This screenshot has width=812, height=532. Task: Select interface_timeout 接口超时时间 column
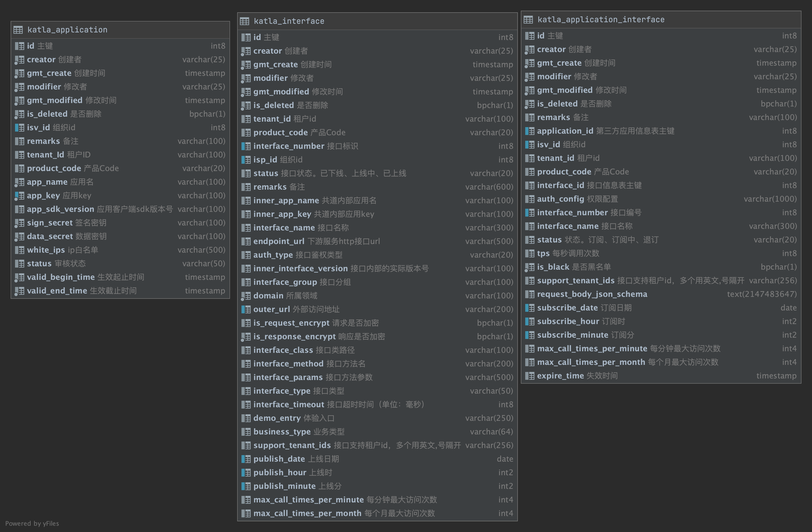pyautogui.click(x=377, y=405)
